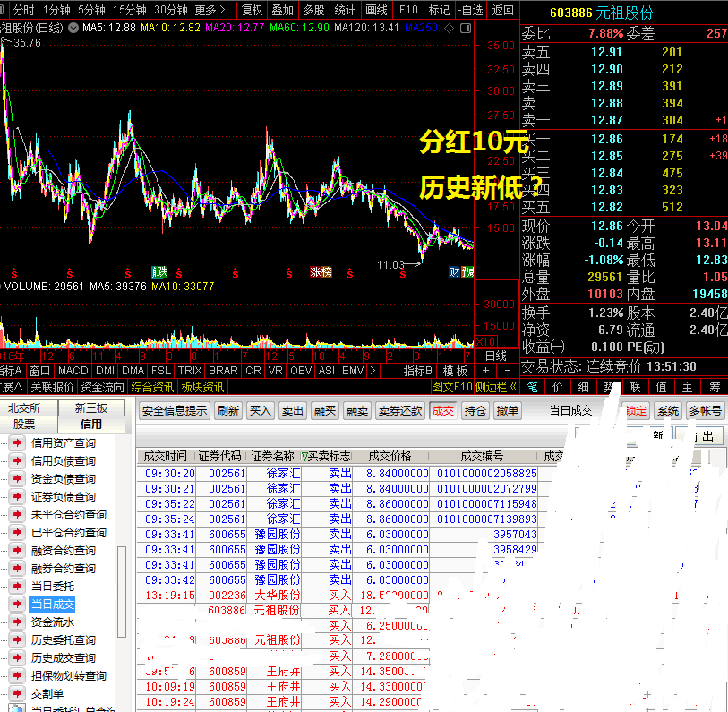Click the 刷新 refresh button
728x712 pixels.
point(228,410)
